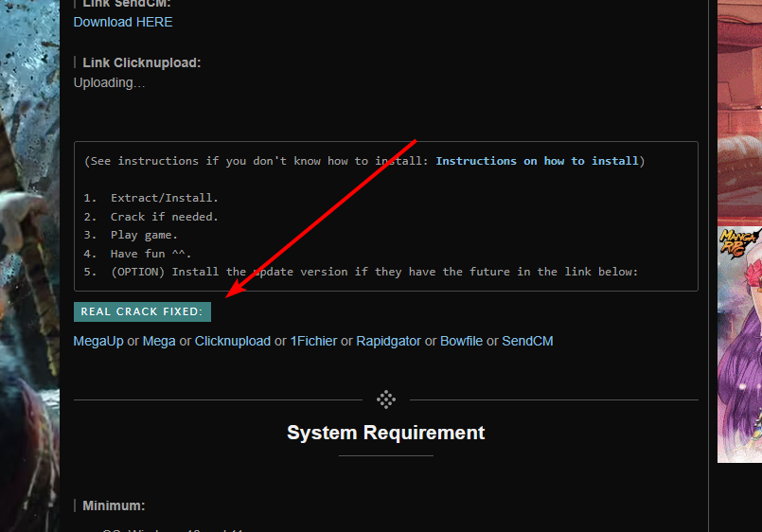Click the 'Uploading…' status text

pos(110,83)
